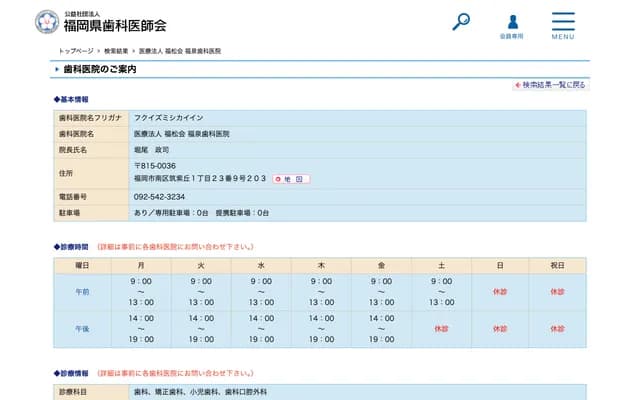Click the 医療法人 福松会 福泉歯科医院 breadcrumb
640x400 pixels.
pyautogui.click(x=180, y=50)
